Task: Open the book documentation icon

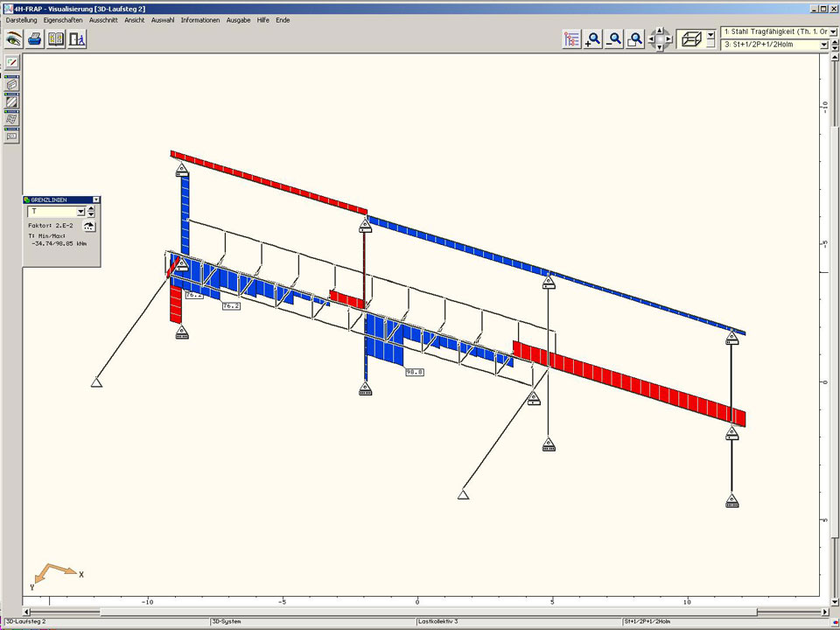Action: 56,38
